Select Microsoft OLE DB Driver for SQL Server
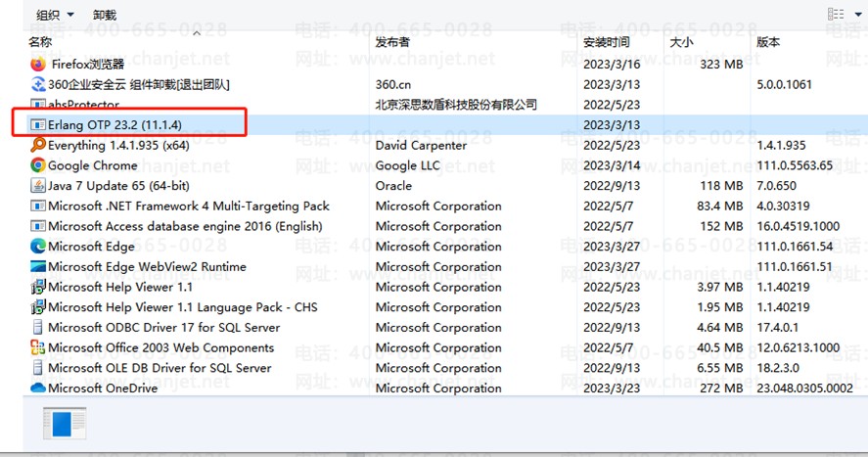 160,368
